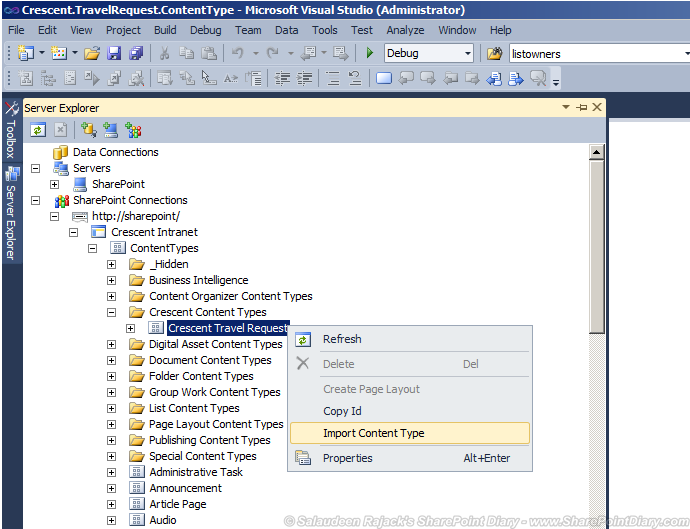Click the Open File folder icon
The width and height of the screenshot is (690, 529).
(92, 54)
